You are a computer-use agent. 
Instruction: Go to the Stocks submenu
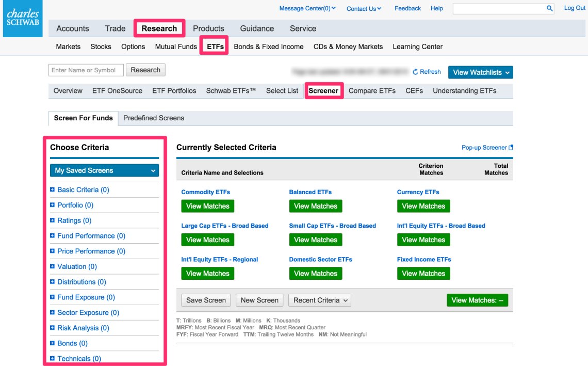pos(101,46)
